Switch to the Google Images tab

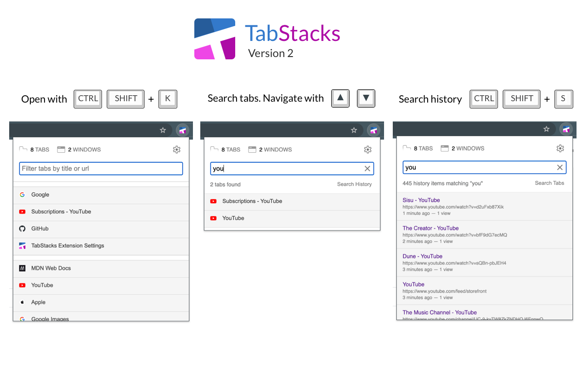pyautogui.click(x=101, y=316)
